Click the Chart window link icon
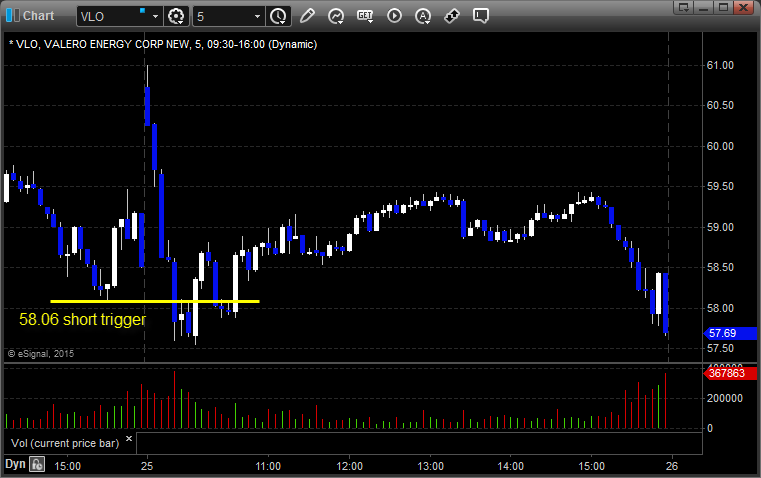This screenshot has height=478, width=761. tap(13, 16)
